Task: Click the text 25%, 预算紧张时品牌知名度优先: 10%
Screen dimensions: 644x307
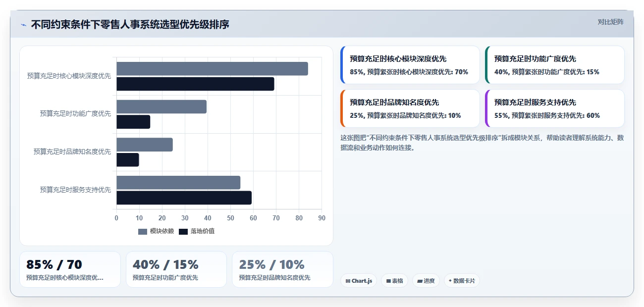Action: (405, 115)
